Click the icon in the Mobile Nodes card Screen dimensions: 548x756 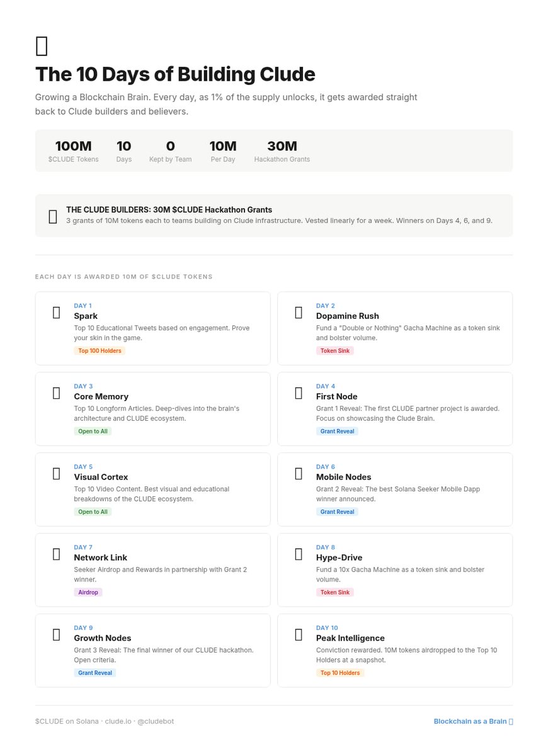[x=299, y=474]
